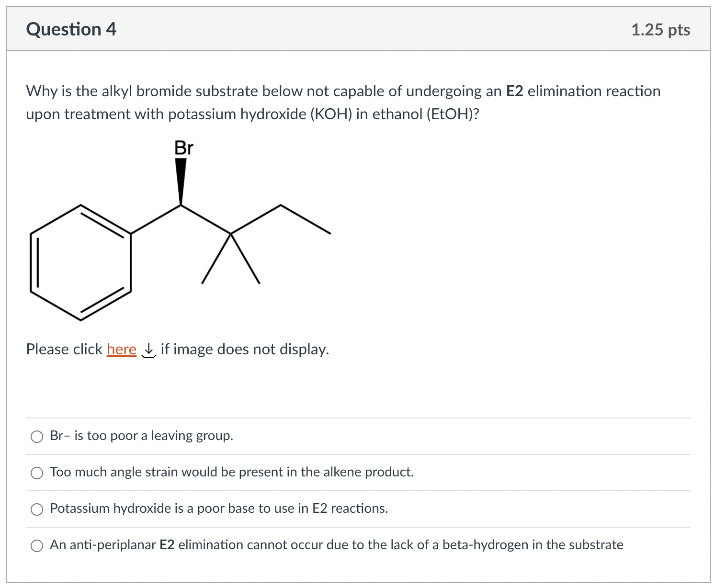The width and height of the screenshot is (715, 588).
Task: Click the bolded E2 in the last answer
Action: click(167, 545)
